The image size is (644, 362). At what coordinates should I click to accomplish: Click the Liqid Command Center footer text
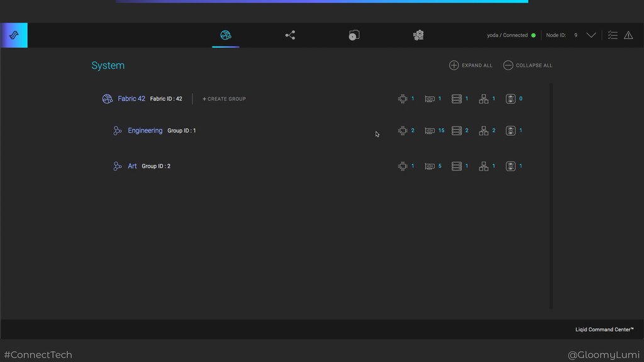pyautogui.click(x=604, y=329)
